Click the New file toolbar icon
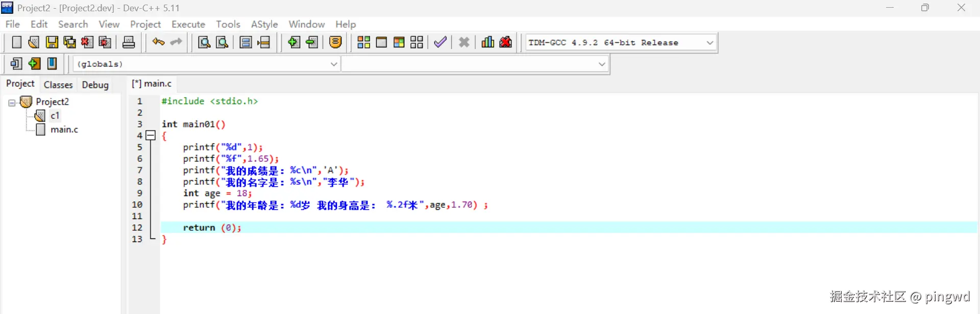 point(16,42)
